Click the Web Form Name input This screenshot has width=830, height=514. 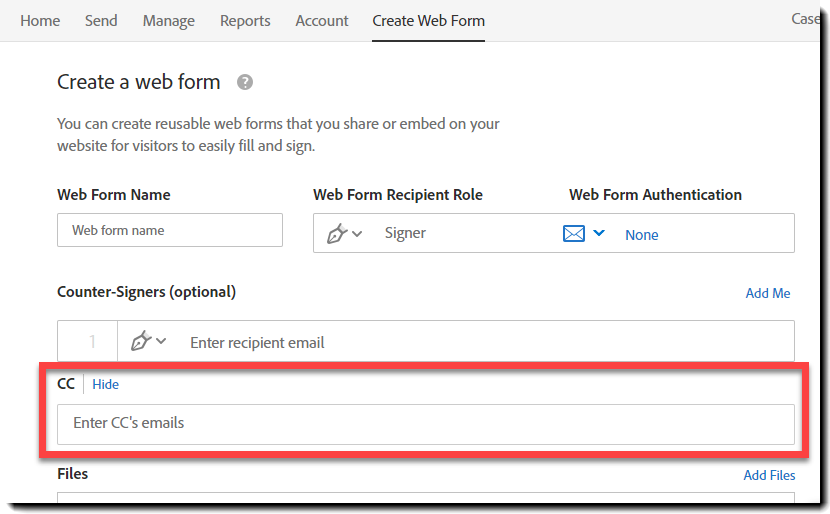[x=170, y=230]
